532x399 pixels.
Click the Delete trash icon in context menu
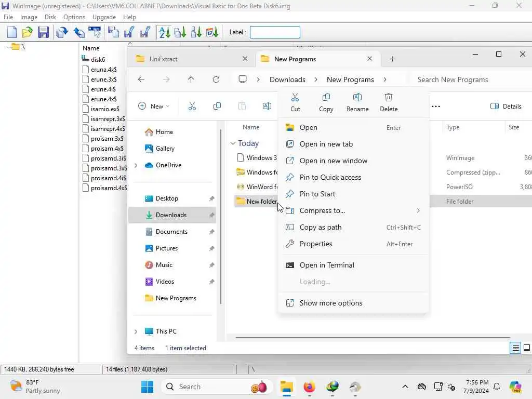389,98
